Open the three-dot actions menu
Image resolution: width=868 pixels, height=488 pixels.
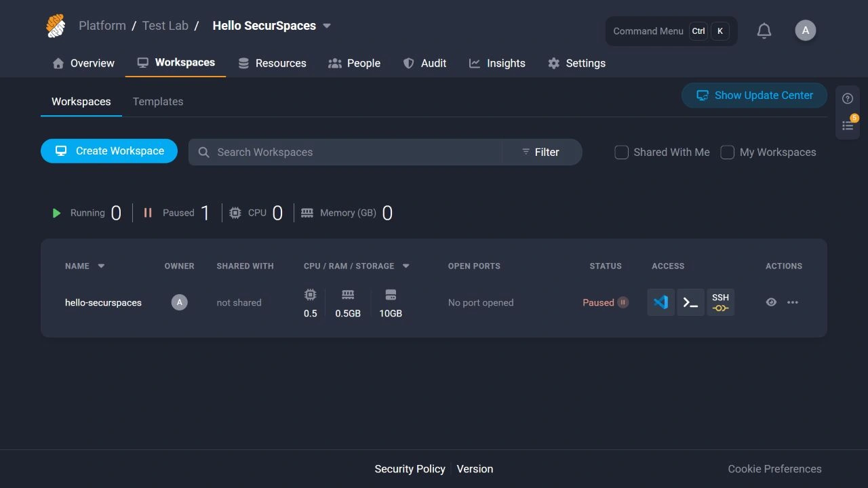[x=793, y=302]
